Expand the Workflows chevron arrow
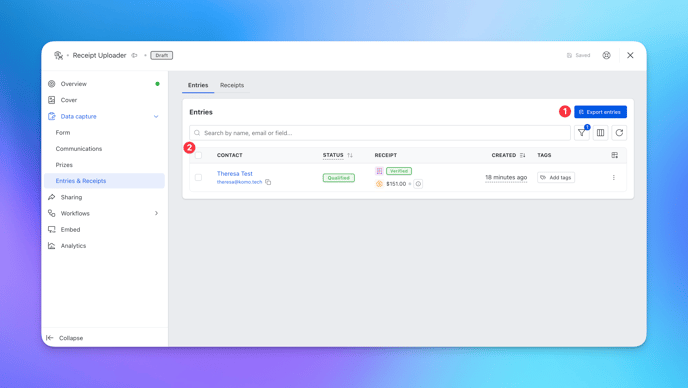The height and width of the screenshot is (388, 688). point(156,213)
